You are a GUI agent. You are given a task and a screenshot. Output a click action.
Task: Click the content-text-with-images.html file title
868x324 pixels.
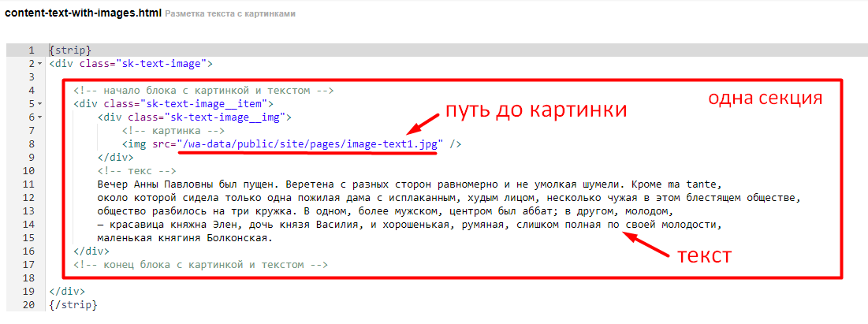click(83, 14)
